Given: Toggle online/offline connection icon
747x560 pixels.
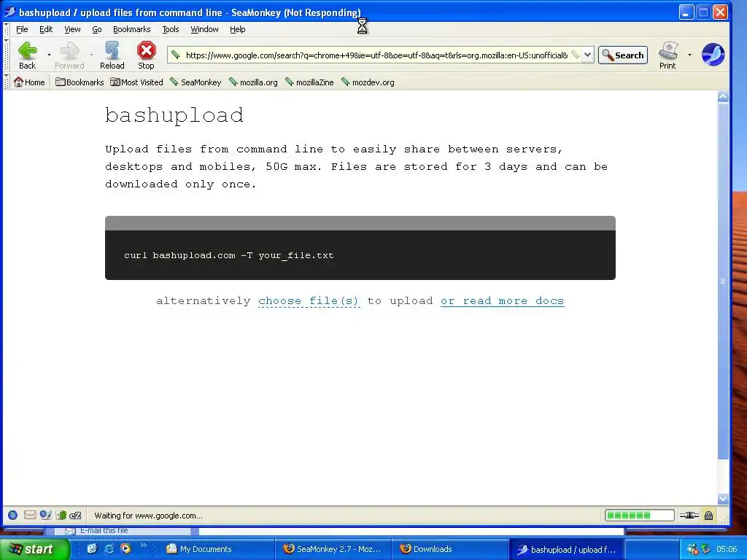Looking at the screenshot, I should pyautogui.click(x=689, y=516).
